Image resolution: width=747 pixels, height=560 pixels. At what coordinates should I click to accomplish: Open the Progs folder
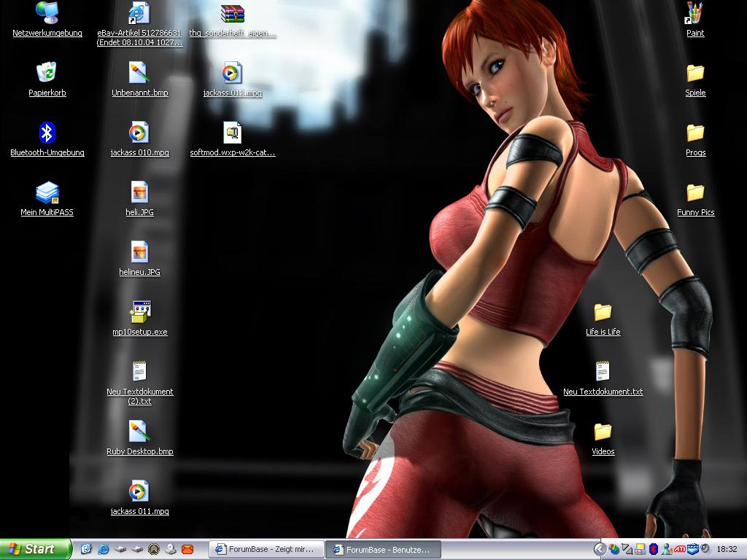click(695, 133)
